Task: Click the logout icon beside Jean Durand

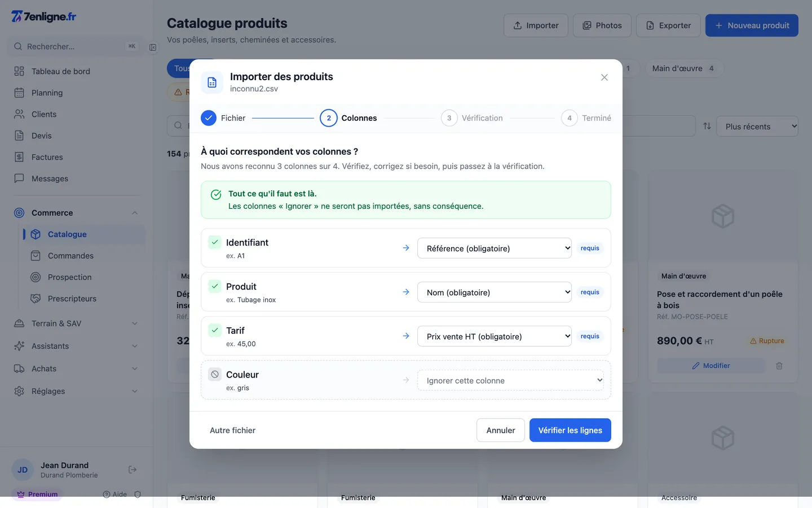Action: 133,470
